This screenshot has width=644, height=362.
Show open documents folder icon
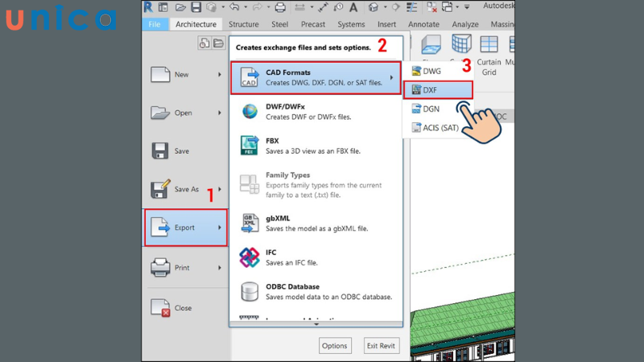click(218, 43)
